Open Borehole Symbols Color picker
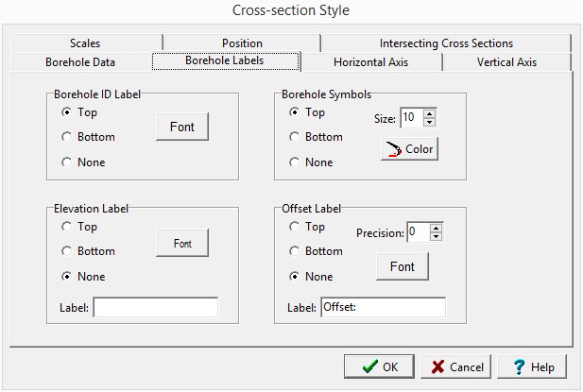The width and height of the screenshot is (583, 392). 409,149
